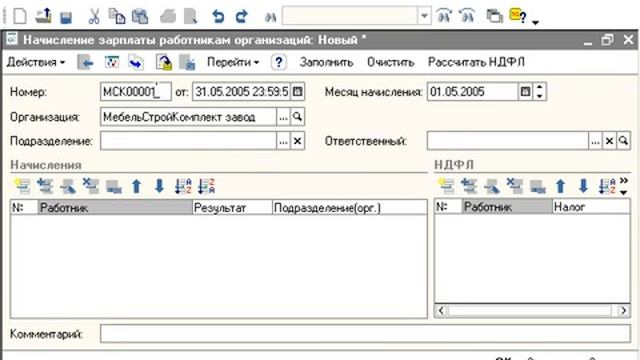Expand the main toolbar overflow arrow
Image resolution: width=640 pixels, height=360 pixels.
click(536, 22)
